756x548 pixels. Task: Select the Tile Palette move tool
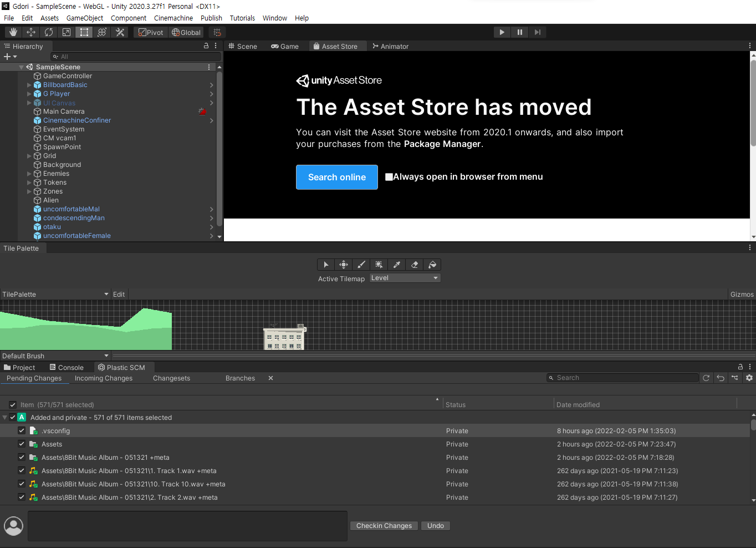[x=344, y=265]
